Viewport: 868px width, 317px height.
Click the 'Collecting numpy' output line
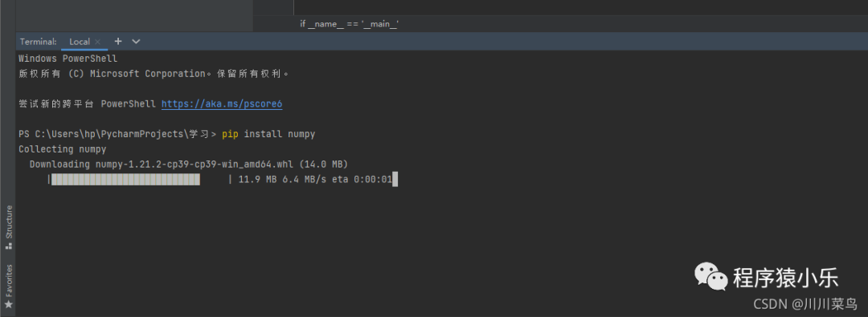(x=63, y=149)
